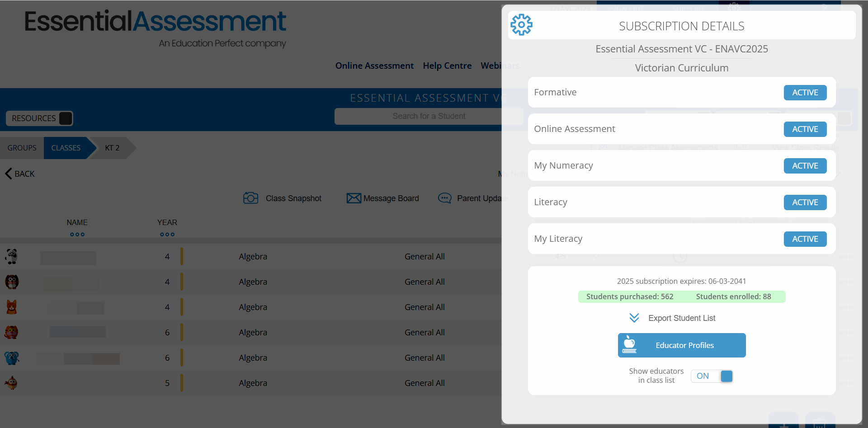Open the YEAR column options dots
Image resolution: width=868 pixels, height=428 pixels.
coord(167,235)
